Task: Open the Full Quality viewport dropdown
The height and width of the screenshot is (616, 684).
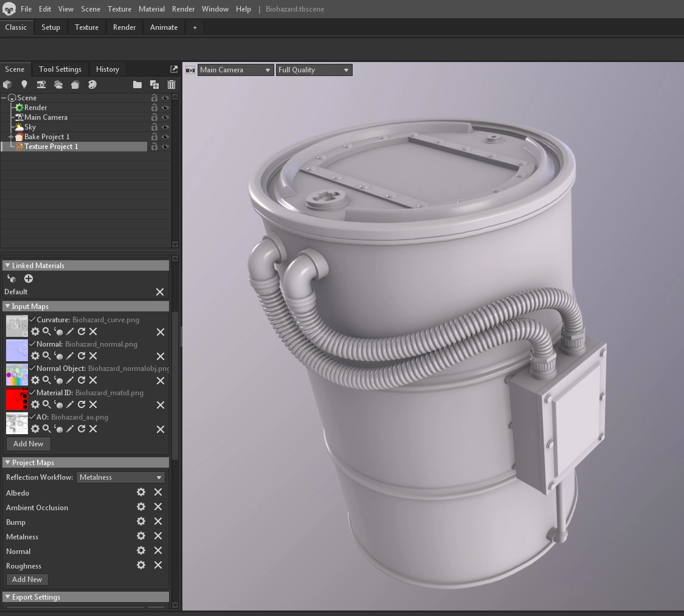Action: pos(314,70)
